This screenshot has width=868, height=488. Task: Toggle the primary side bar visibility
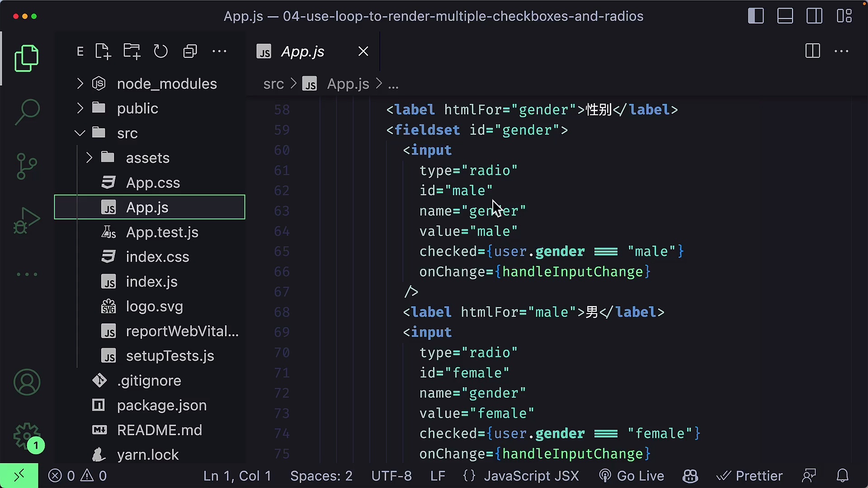[756, 16]
